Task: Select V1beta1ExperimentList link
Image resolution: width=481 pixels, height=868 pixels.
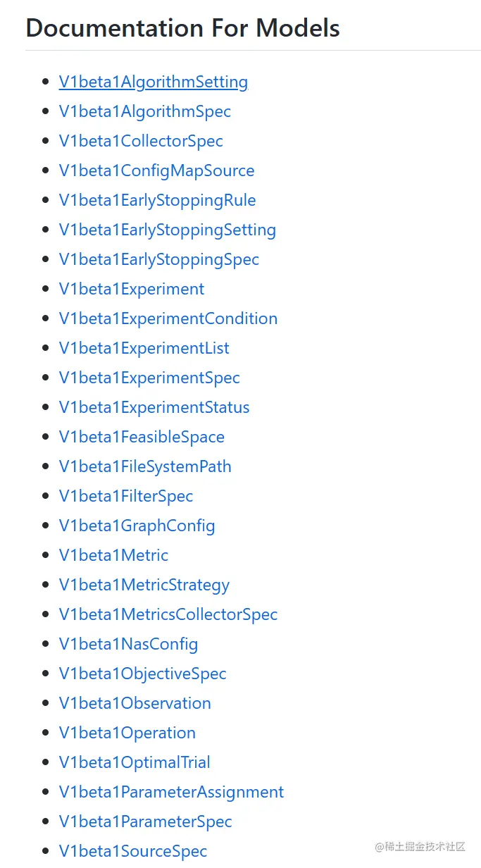Action: 144,349
